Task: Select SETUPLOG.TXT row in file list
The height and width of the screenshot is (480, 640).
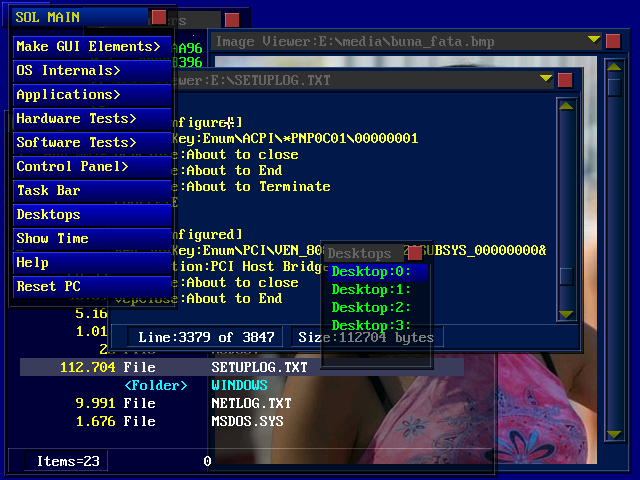Action: click(x=242, y=367)
